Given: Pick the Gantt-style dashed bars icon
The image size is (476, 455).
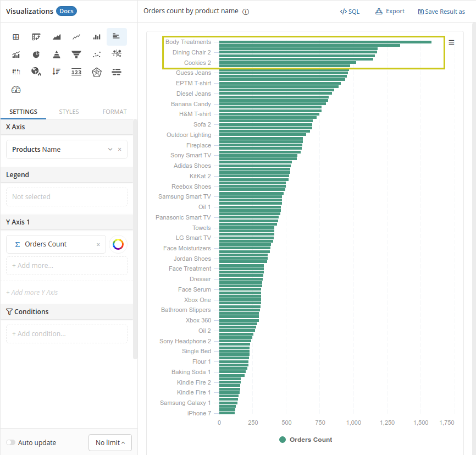Looking at the screenshot, I should point(117,72).
